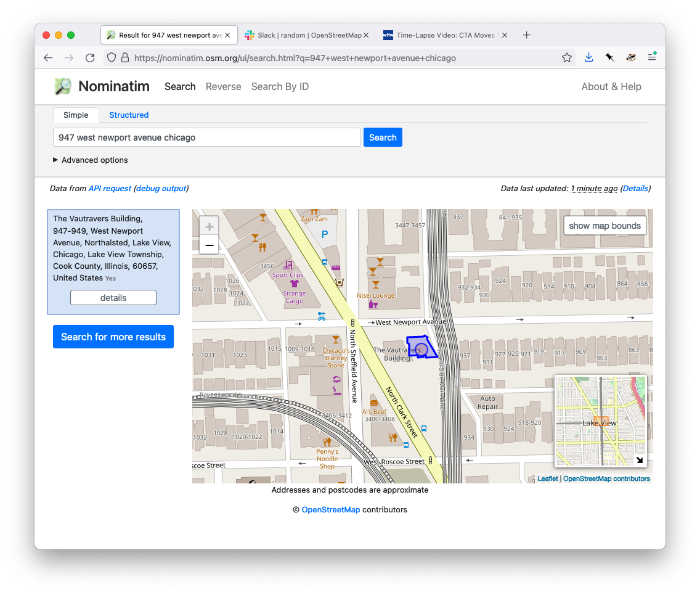
Task: Reload the Nominatim page
Action: 90,57
